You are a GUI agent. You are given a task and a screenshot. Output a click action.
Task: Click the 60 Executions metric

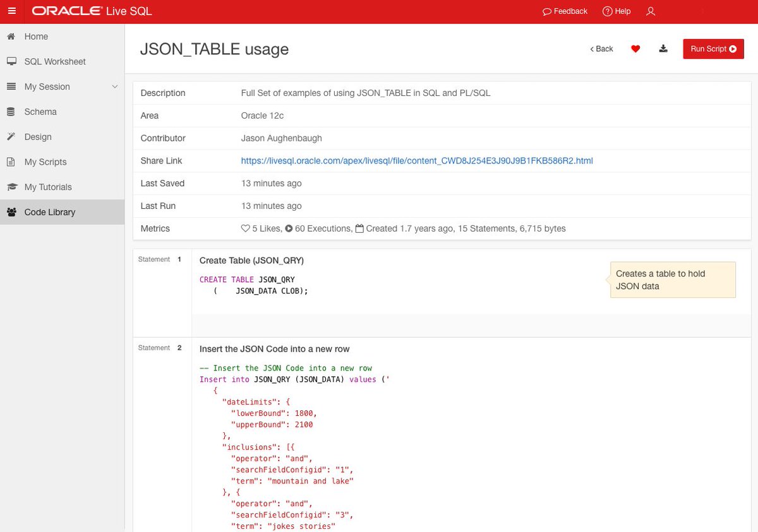(x=318, y=228)
